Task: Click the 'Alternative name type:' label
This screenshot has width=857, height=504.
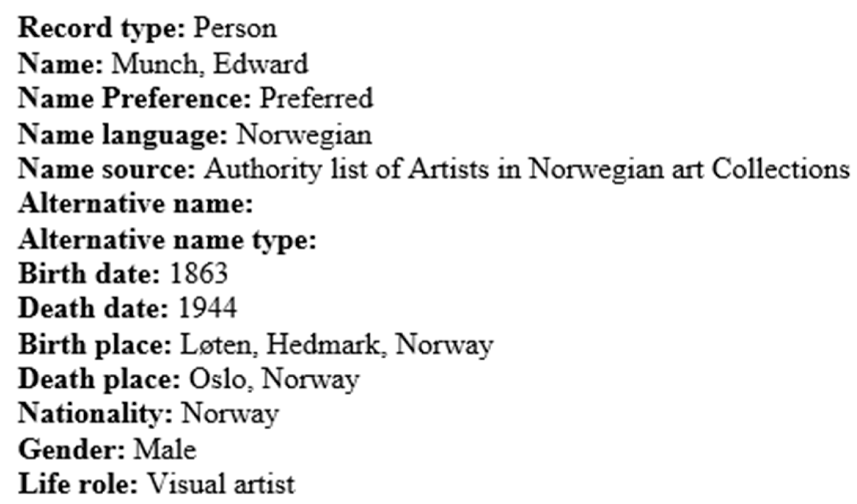Action: pos(167,240)
